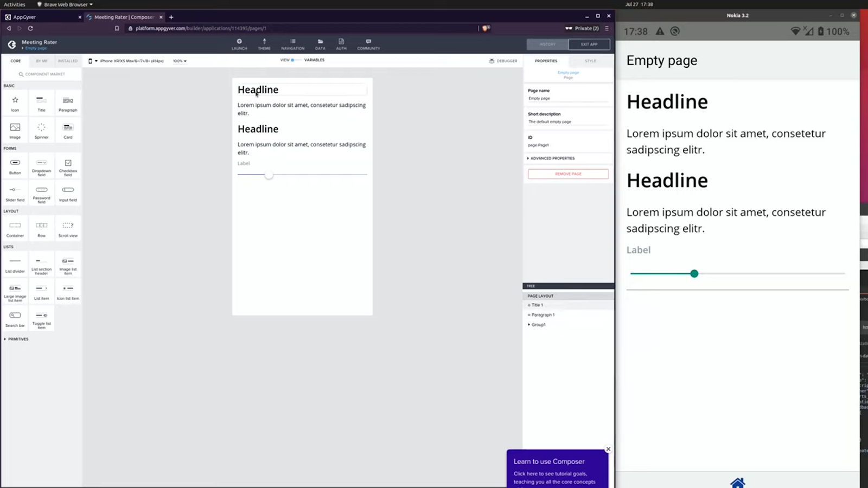Expand Group1 in the page layout tree

(529, 324)
